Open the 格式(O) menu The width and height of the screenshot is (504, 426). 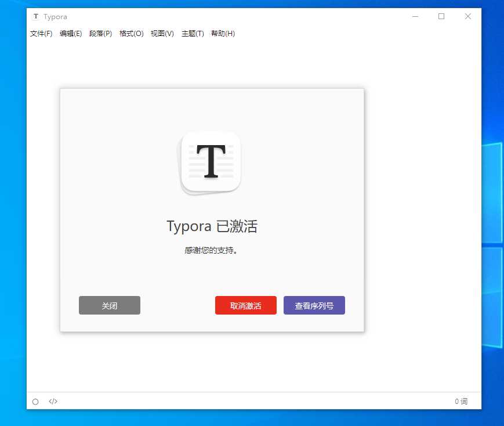(x=132, y=34)
